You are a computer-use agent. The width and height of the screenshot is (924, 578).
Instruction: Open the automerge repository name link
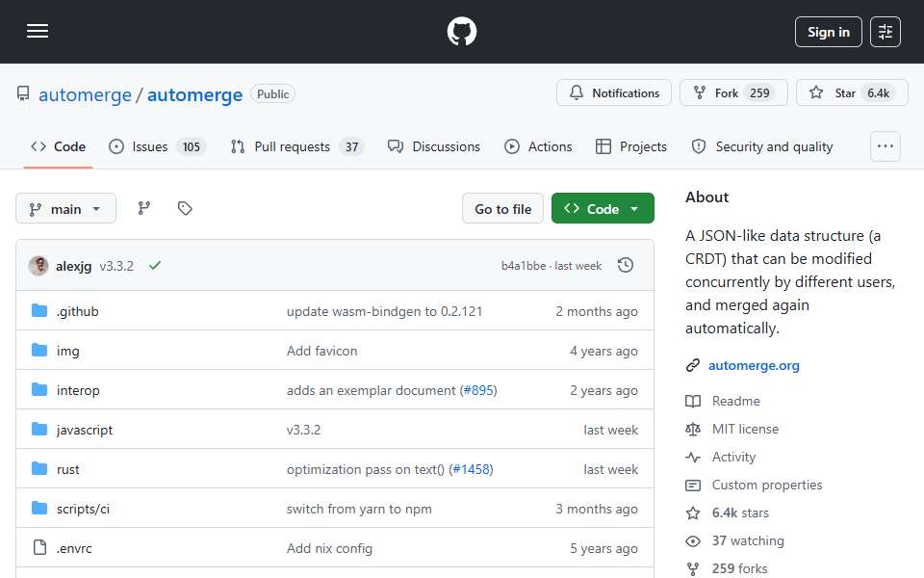pos(194,94)
